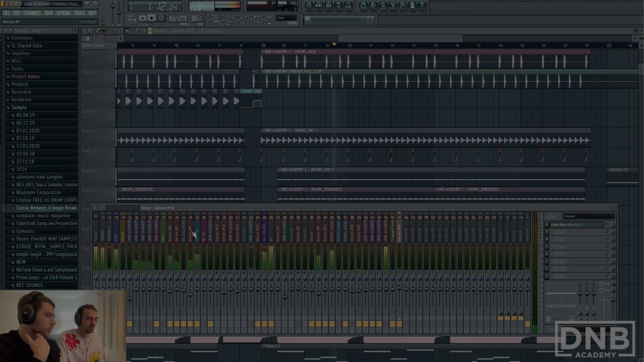This screenshot has height=362, width=644.
Task: Toggle the Playlist magnet snap icon
Action: point(90,31)
